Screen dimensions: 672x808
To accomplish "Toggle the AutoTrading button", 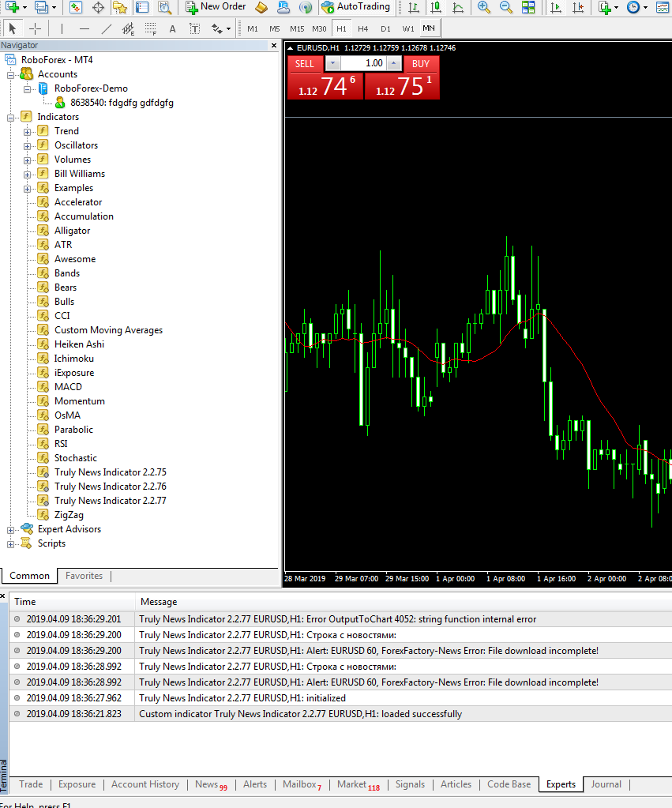I will tap(356, 6).
